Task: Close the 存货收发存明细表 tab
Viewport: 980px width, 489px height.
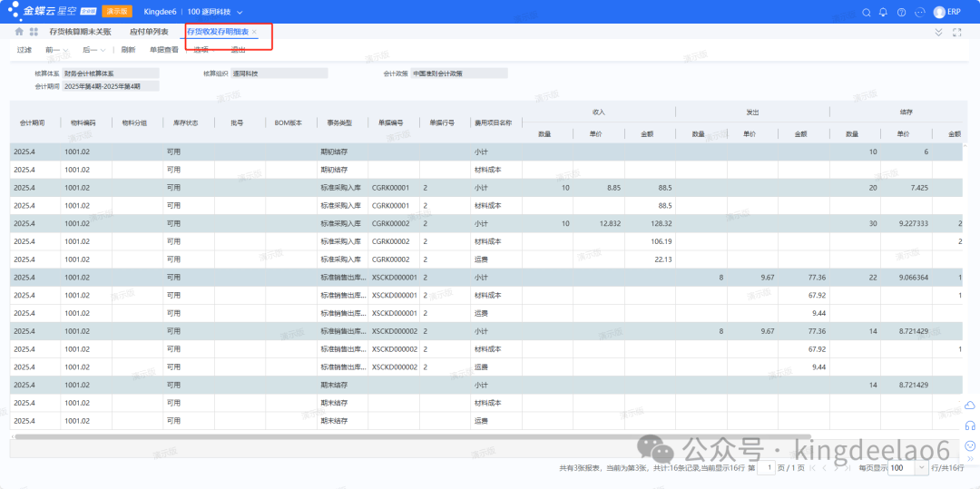Action: point(254,32)
